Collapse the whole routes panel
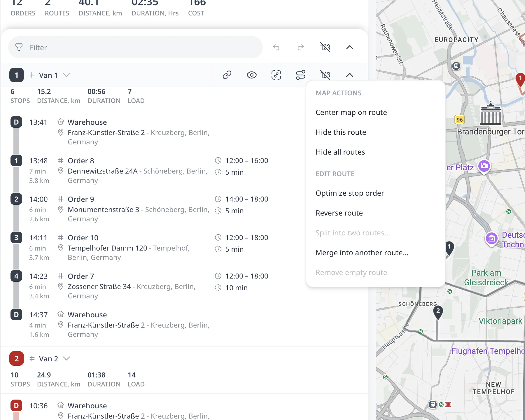 tap(350, 47)
